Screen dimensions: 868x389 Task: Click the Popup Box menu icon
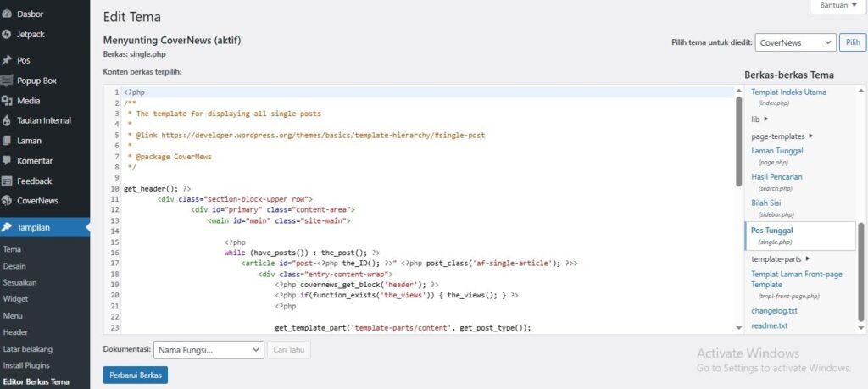click(x=7, y=81)
